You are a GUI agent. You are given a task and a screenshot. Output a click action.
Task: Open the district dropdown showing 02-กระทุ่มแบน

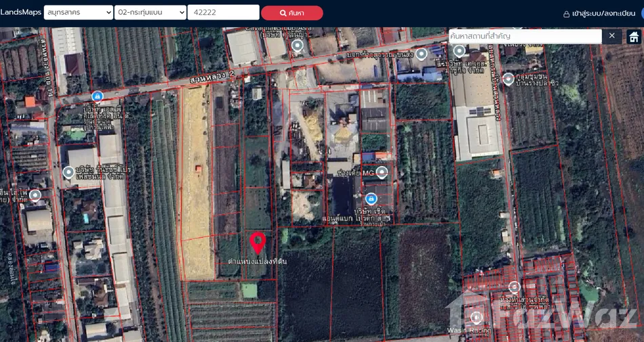150,13
